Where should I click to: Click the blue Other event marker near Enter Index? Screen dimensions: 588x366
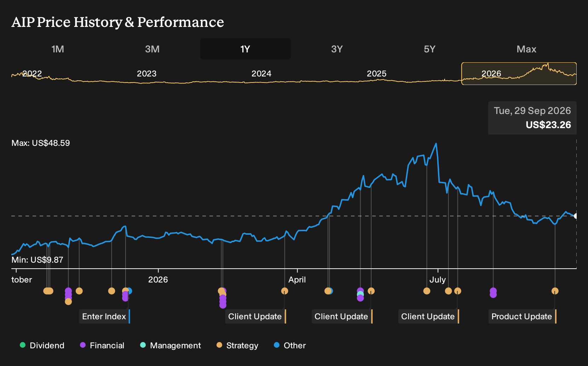tap(129, 291)
